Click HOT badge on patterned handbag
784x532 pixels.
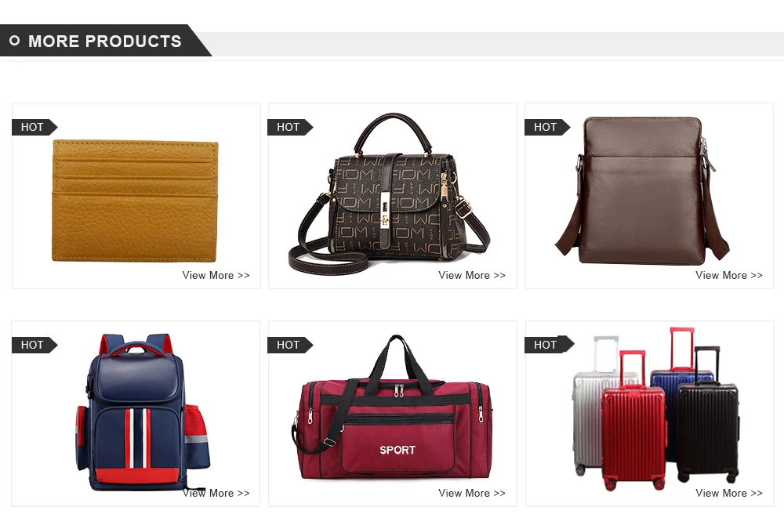(x=290, y=127)
